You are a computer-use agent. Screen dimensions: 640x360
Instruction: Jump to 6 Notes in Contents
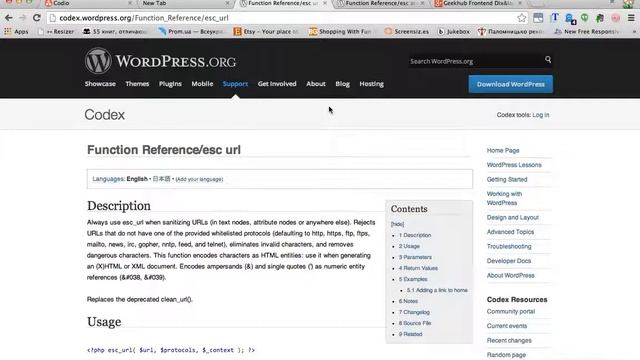coord(408,301)
